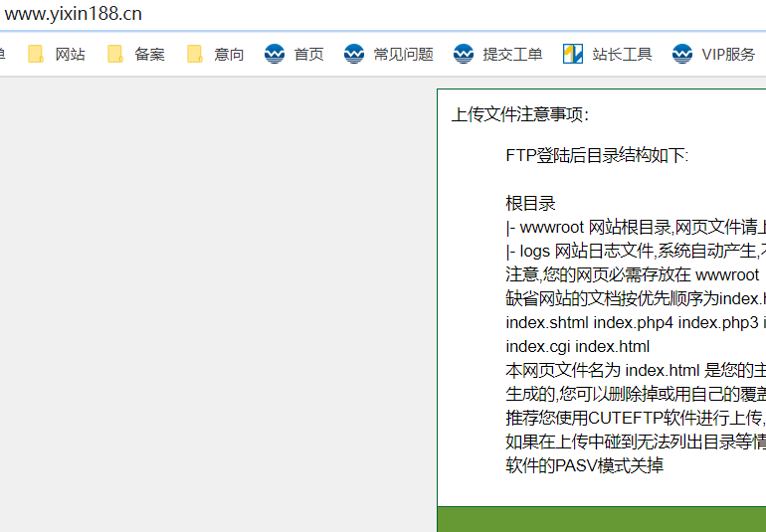Open the 首页 bookmark text
Screen dimensions: 766x532
point(308,55)
